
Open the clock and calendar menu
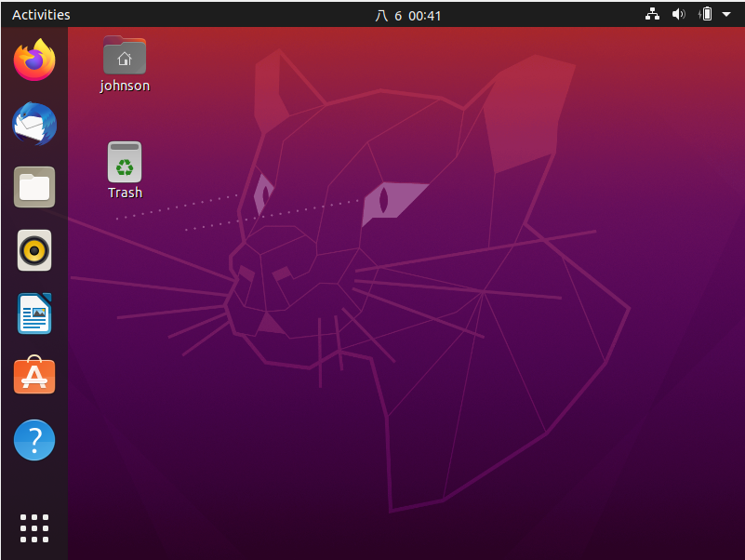pos(408,16)
